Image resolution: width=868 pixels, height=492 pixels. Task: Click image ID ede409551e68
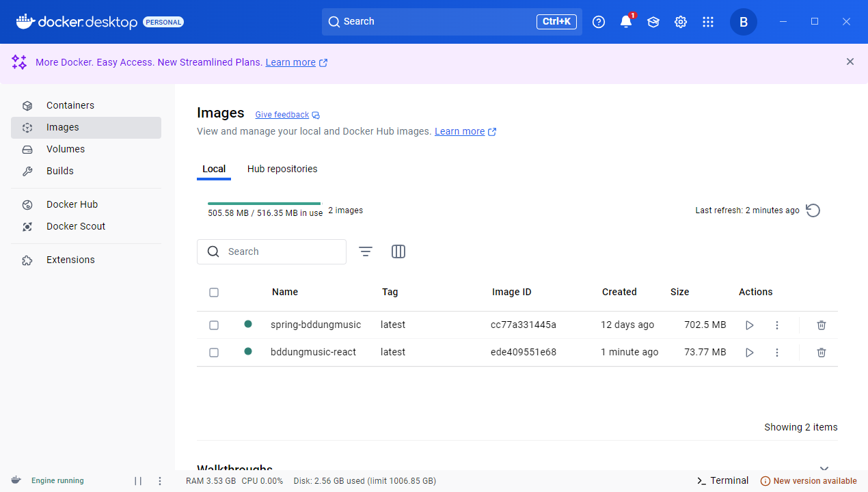524,352
